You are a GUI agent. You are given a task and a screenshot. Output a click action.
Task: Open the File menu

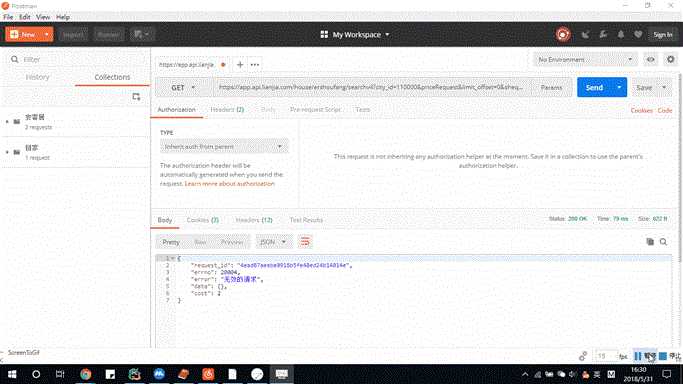coord(8,17)
